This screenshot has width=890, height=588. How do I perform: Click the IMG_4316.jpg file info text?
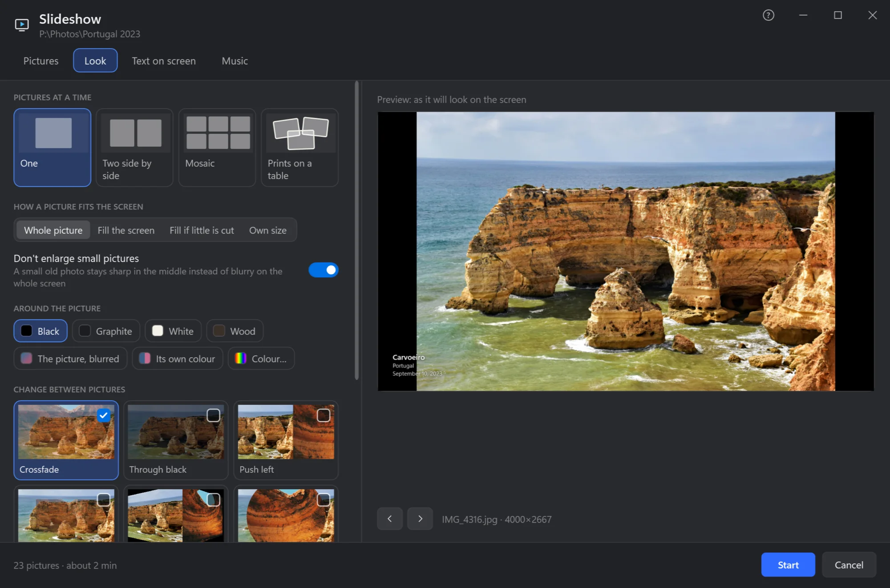[497, 519]
